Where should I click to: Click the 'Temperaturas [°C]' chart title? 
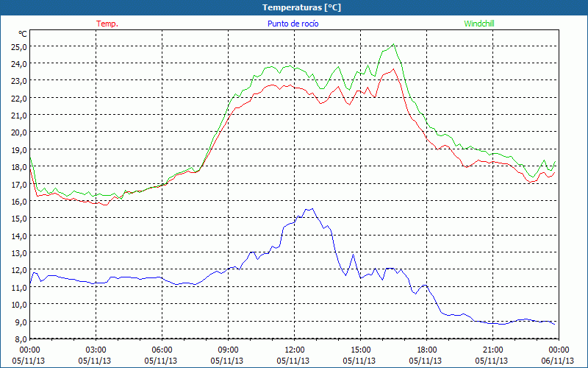point(301,7)
